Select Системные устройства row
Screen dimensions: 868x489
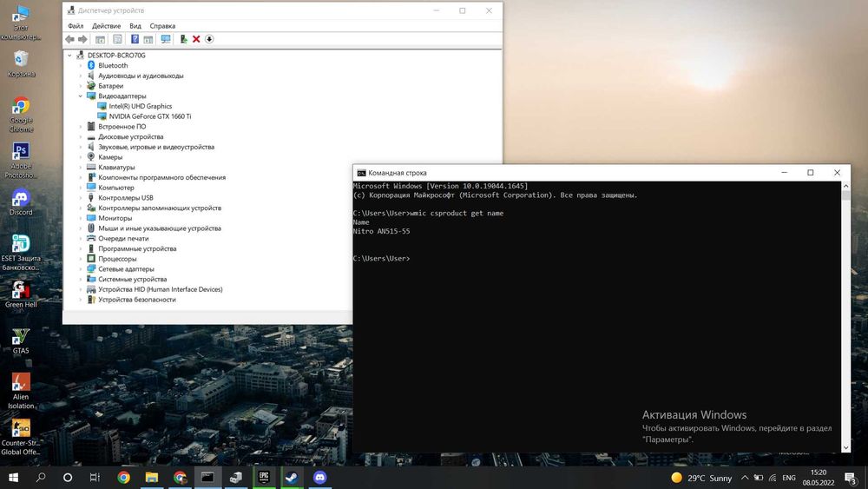click(132, 279)
